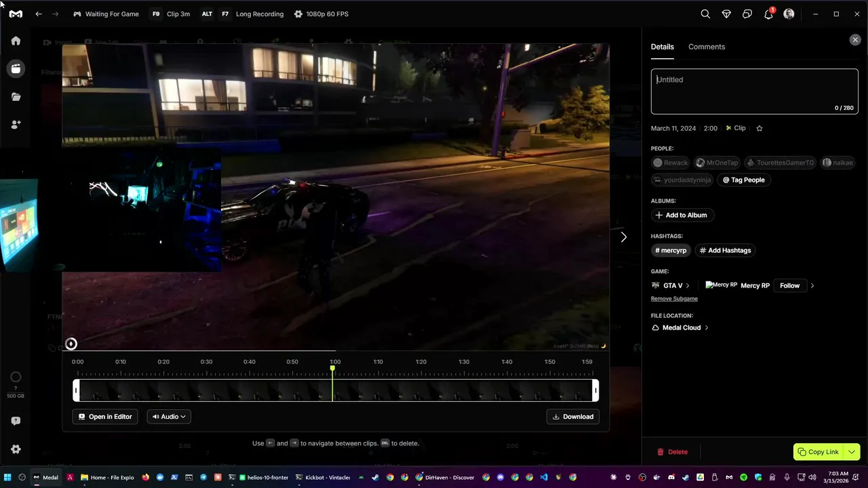Open Home - File Explorer in taskbar
This screenshot has width=868, height=488.
pyautogui.click(x=107, y=477)
